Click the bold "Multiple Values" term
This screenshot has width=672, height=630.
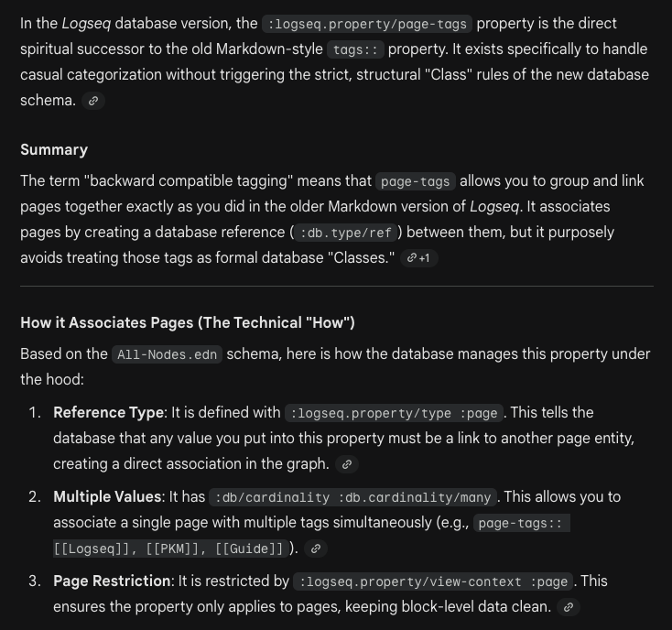(x=107, y=497)
